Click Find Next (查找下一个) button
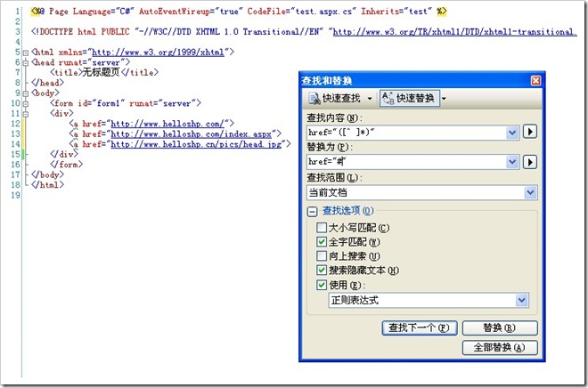Screen dimensions: 588x388 pyautogui.click(x=420, y=327)
